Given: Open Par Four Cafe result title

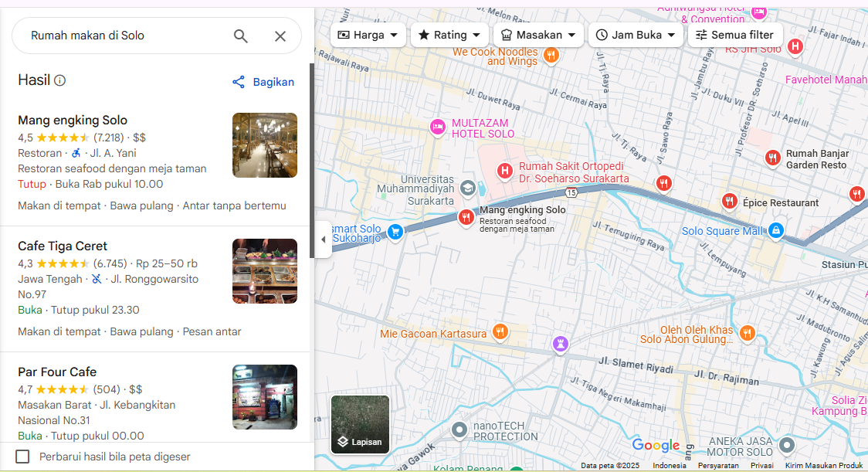Looking at the screenshot, I should (x=57, y=372).
